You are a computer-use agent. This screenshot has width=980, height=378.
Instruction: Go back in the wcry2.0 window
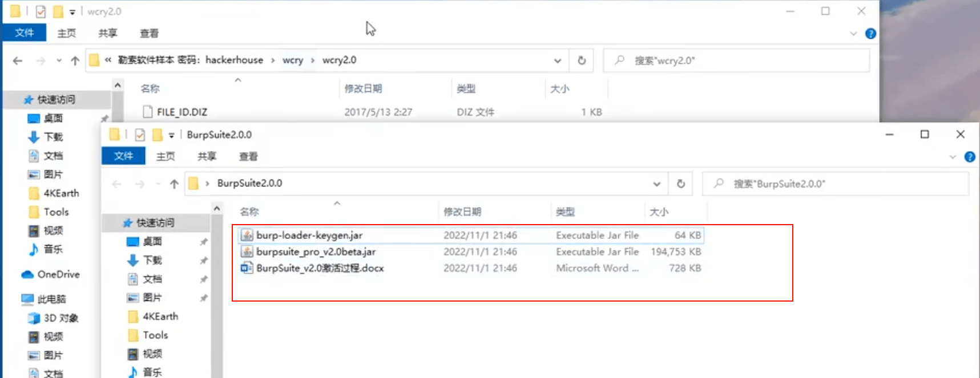(x=18, y=60)
